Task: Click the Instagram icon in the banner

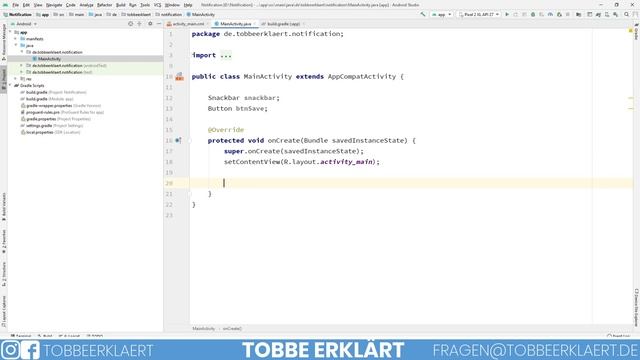Action: click(x=10, y=350)
